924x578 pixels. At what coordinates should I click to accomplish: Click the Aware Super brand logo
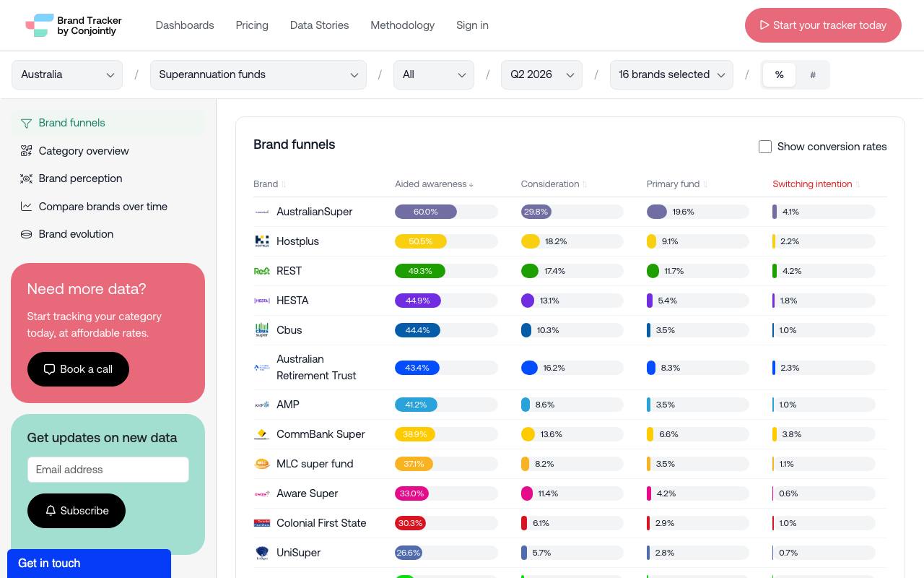pyautogui.click(x=262, y=493)
